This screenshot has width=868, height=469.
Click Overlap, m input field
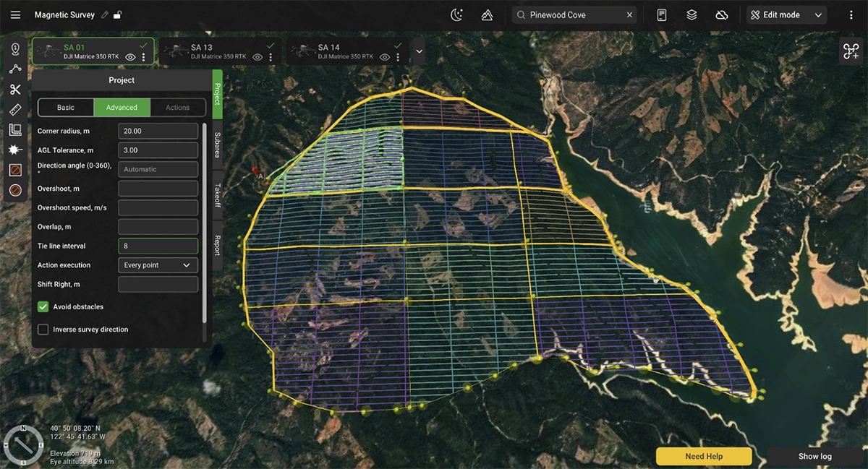158,227
